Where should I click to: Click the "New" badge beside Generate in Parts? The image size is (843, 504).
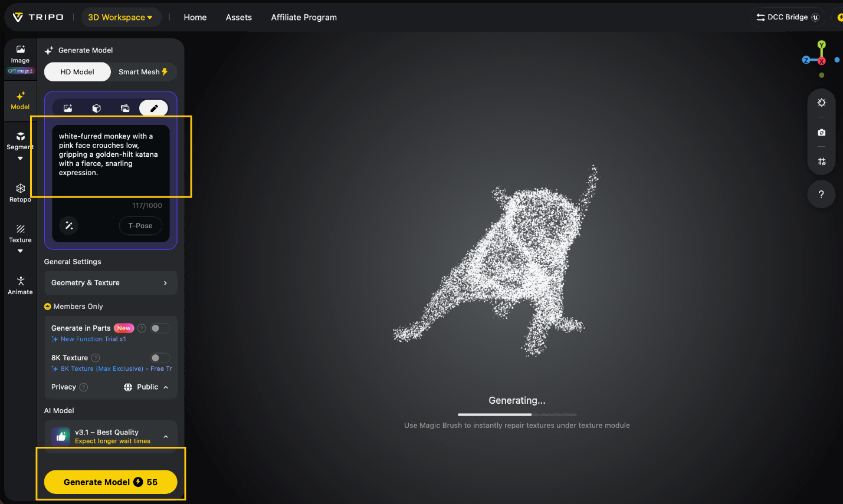tap(124, 328)
